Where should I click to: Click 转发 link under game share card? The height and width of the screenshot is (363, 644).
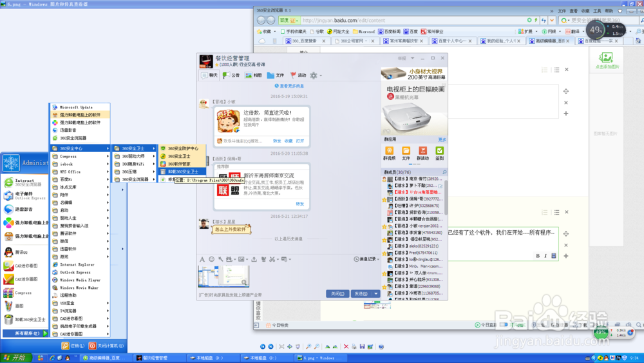[x=277, y=141]
